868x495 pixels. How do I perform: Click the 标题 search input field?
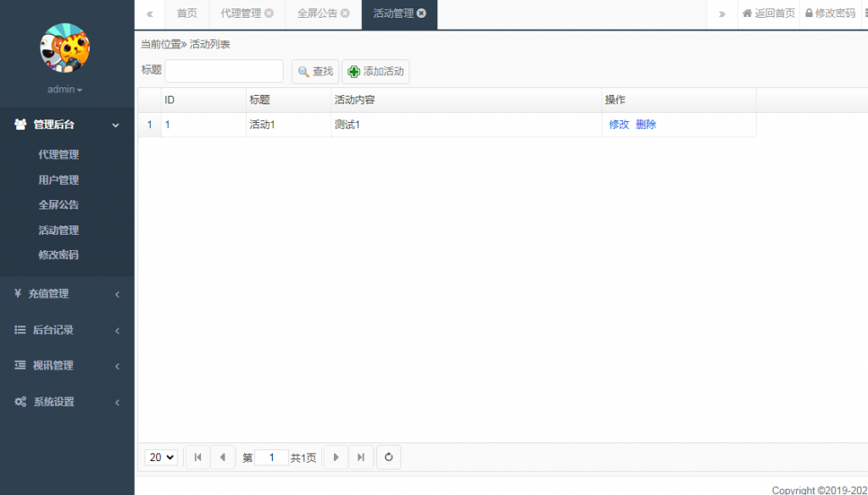(224, 70)
